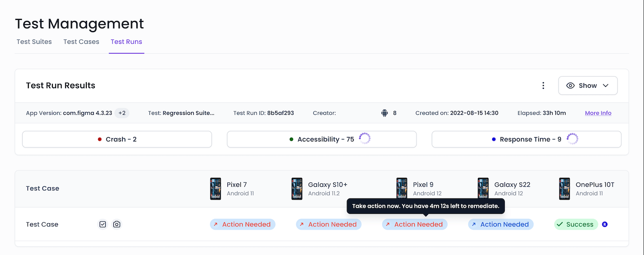Open the three-dot options menu
Screen dimensions: 644x255
pyautogui.click(x=543, y=86)
